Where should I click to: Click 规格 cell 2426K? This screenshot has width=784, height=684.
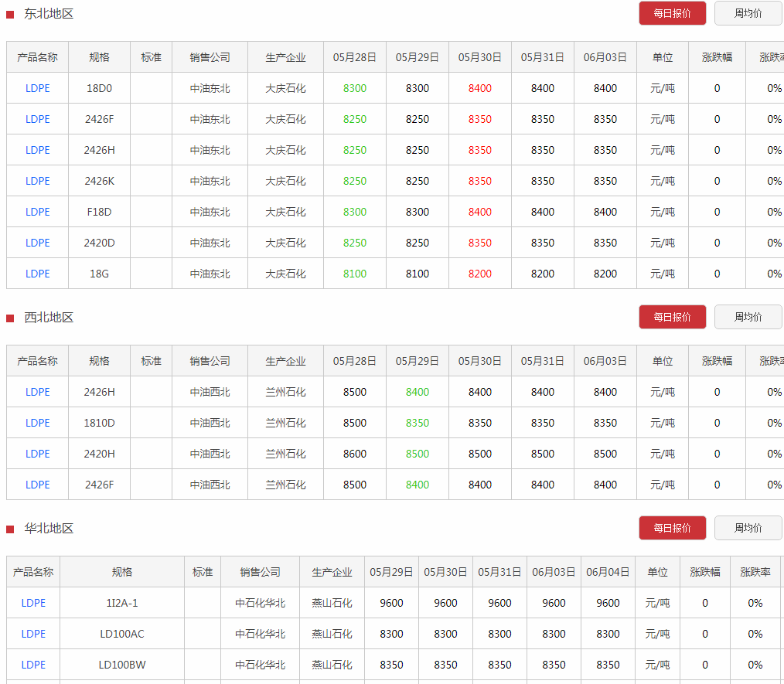(100, 182)
